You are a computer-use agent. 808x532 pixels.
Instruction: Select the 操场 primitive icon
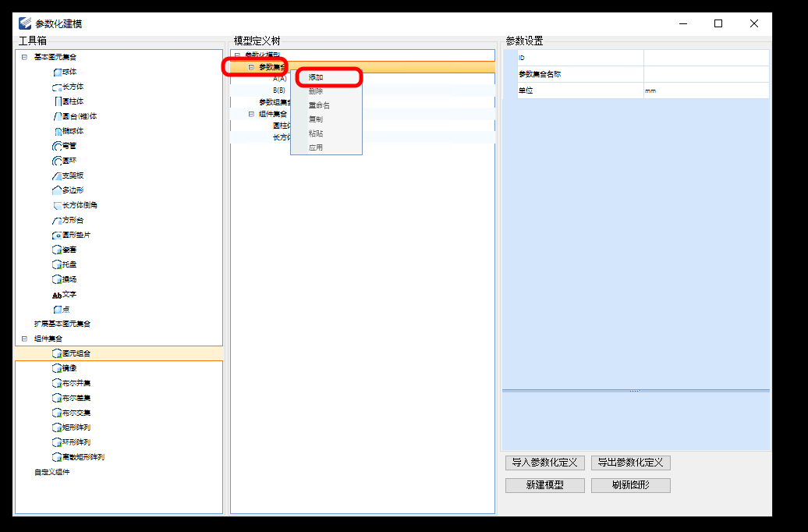click(x=57, y=279)
